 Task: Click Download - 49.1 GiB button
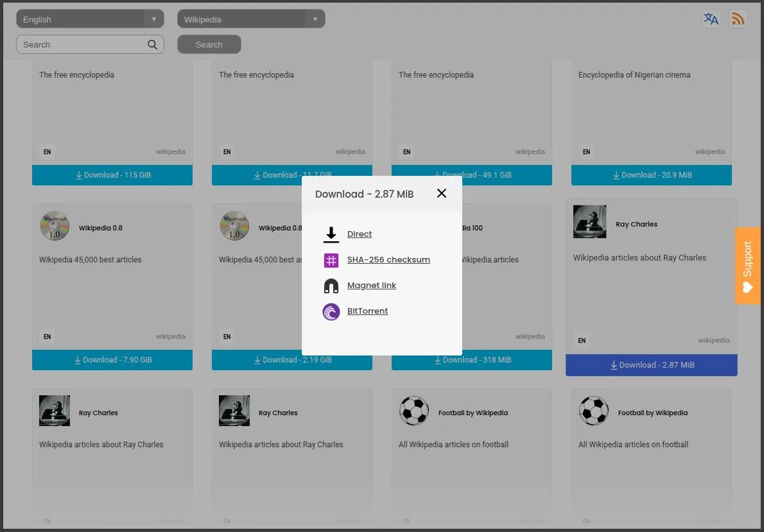[472, 175]
